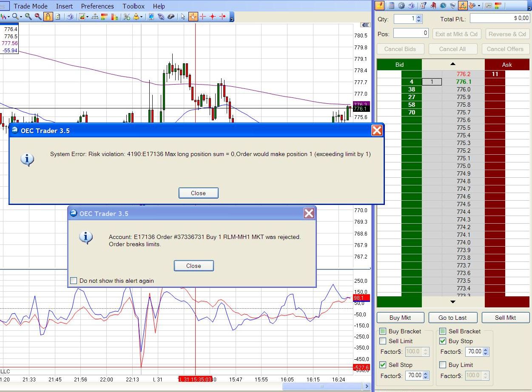Check 'Do not show this alert again'
The image size is (532, 392).
[74, 281]
